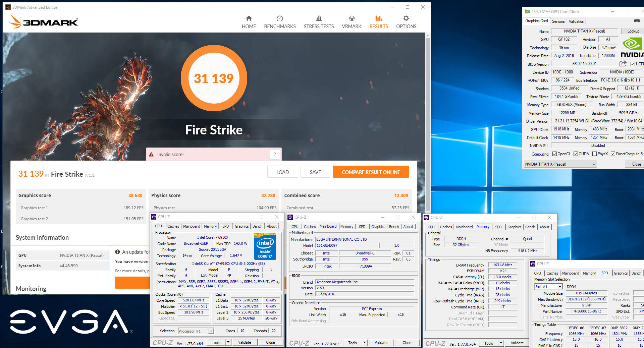Click Close button in CPU-Z Mainboard window
The width and height of the screenshot is (644, 348).
[x=407, y=343]
